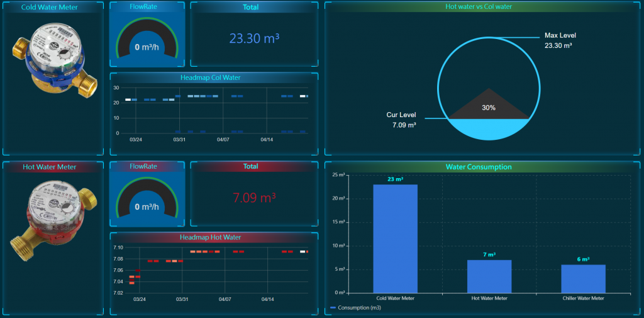Select the Cur Level 7.09 m³ label
644x318 pixels.
pyautogui.click(x=401, y=120)
